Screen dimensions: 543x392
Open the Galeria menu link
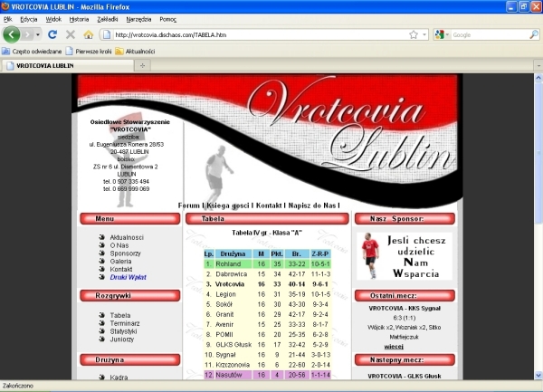(120, 262)
